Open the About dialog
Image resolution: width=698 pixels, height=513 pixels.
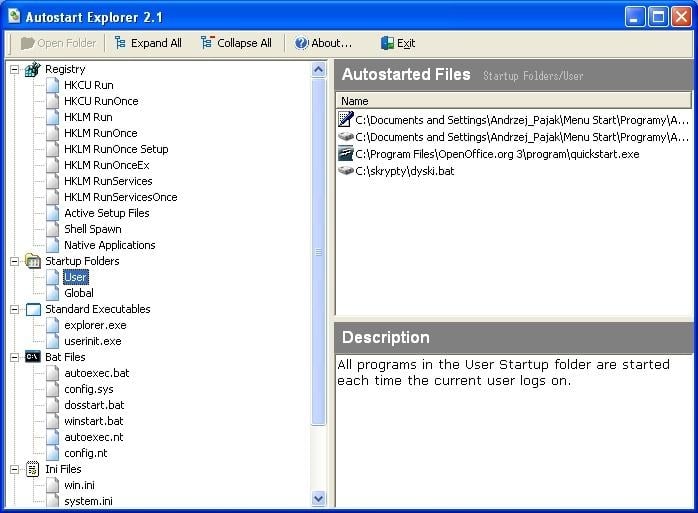click(323, 43)
